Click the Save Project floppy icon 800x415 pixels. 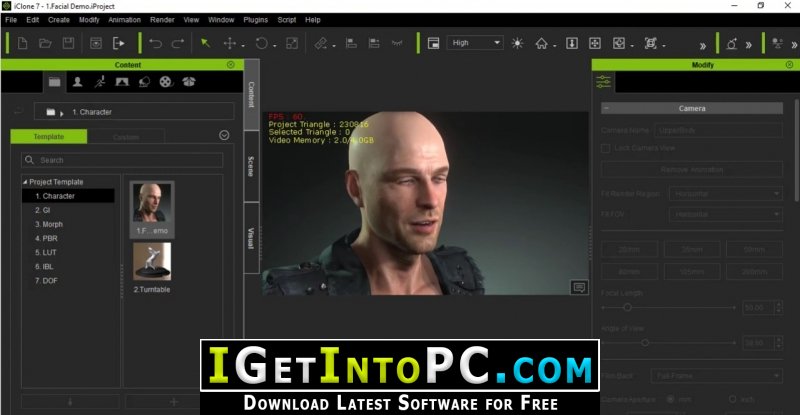click(68, 43)
